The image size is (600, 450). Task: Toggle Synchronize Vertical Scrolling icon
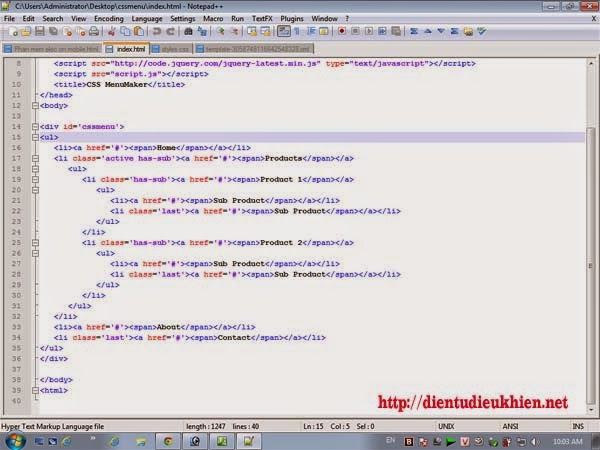pos(252,32)
